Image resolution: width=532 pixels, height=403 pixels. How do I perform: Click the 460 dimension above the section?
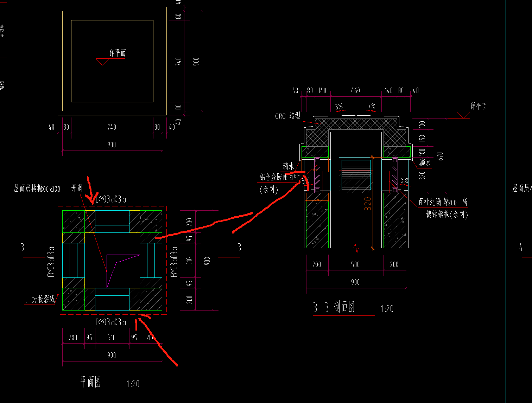click(x=355, y=91)
